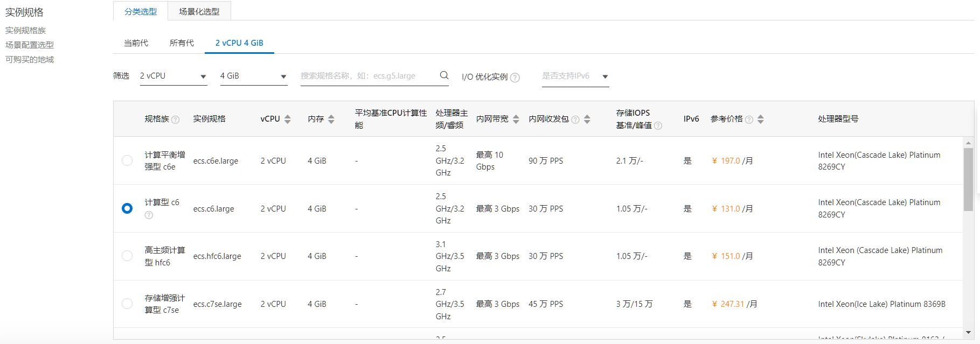980x344 pixels.
Task: Click the table vertical scrollbar thumb
Action: click(968, 179)
